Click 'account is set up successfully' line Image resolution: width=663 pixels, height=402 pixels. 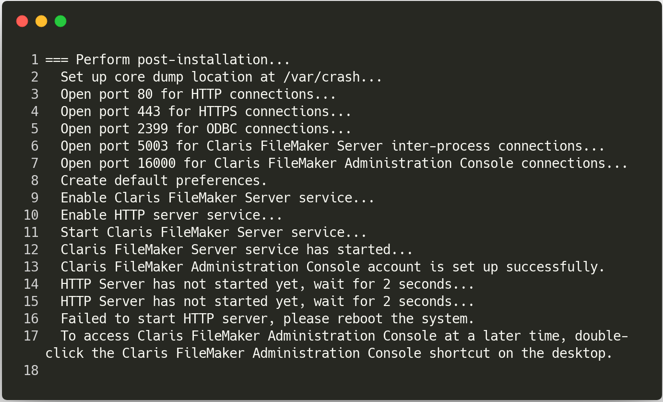point(332,267)
